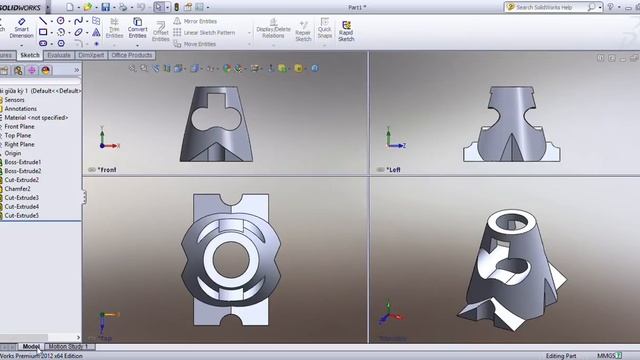Click the sketch Text tool icon

coord(96,32)
